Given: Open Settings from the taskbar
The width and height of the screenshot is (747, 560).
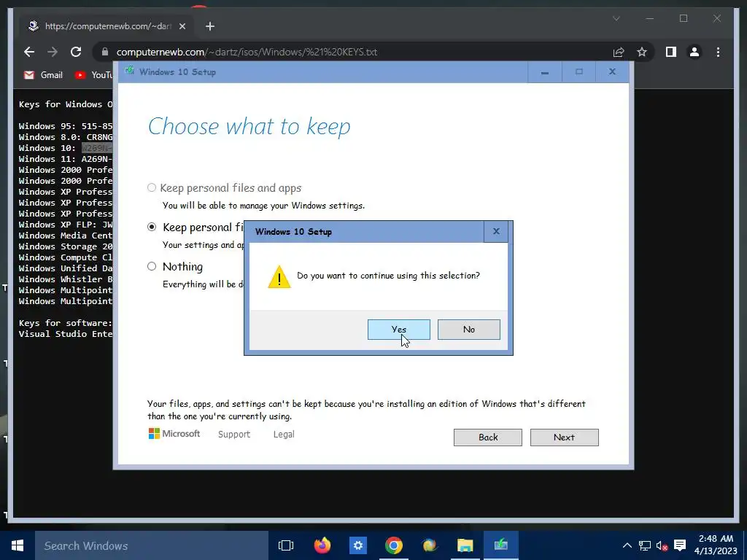Looking at the screenshot, I should tap(357, 545).
